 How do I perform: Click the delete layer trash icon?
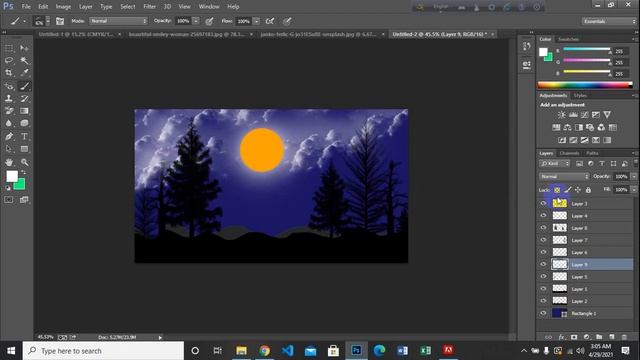click(x=624, y=337)
